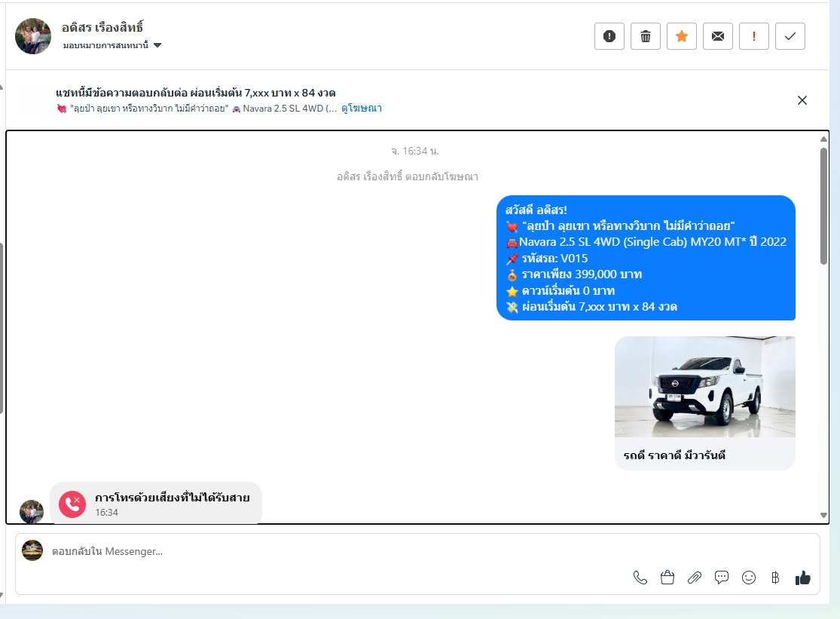Viewport: 840px width, 619px height.
Task: Click the blue welcome message bubble
Action: click(646, 258)
